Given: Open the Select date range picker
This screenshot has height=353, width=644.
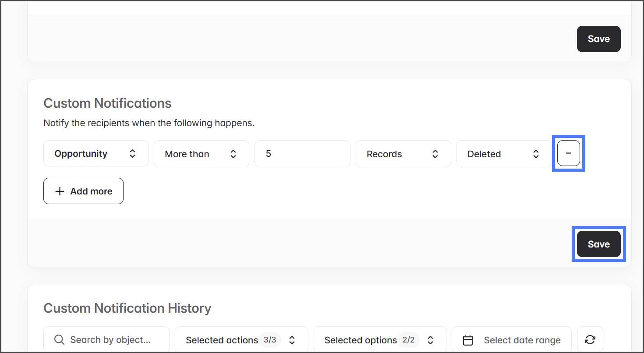Looking at the screenshot, I should pos(521,340).
